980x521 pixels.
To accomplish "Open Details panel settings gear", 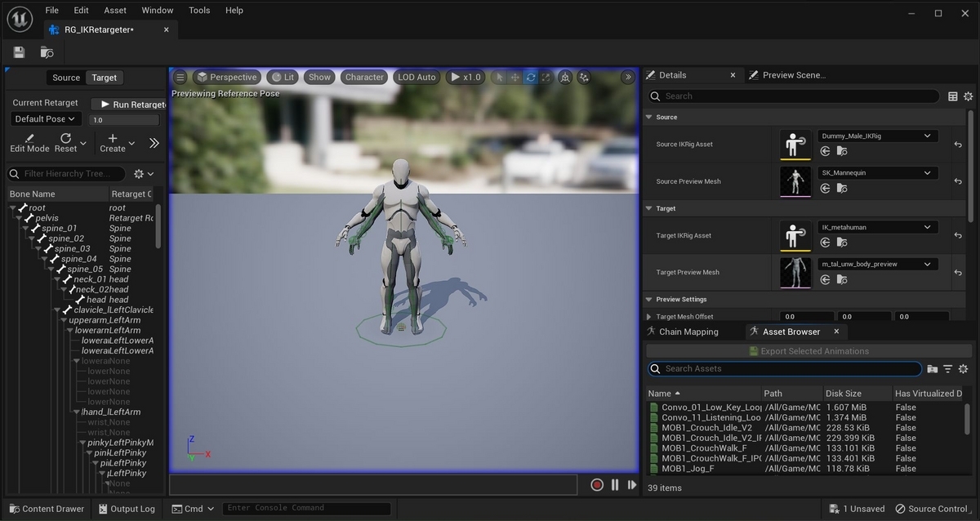I will (968, 96).
